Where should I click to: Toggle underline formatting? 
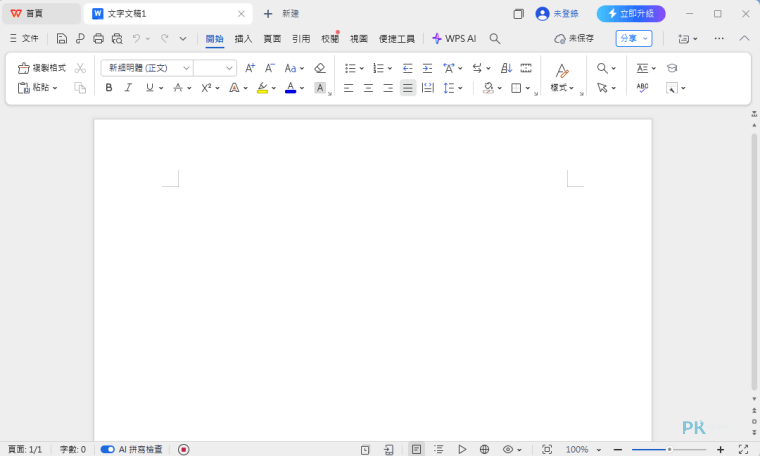click(x=149, y=88)
